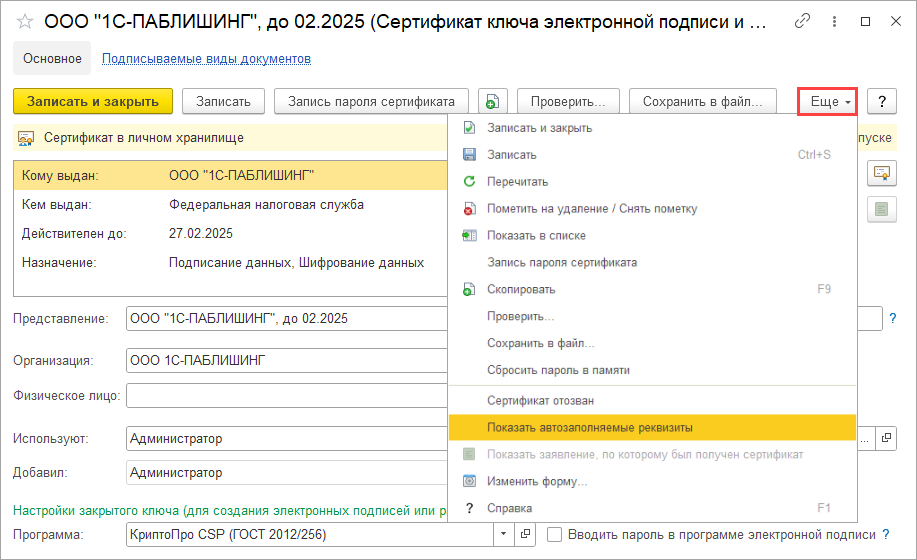
Task: Choose Показать в списке menu item
Action: 652,236
